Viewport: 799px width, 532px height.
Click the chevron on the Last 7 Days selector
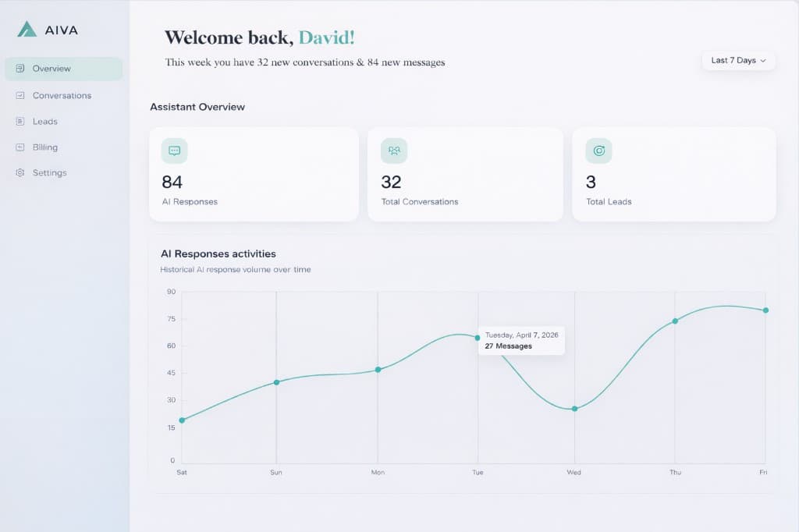pyautogui.click(x=762, y=60)
